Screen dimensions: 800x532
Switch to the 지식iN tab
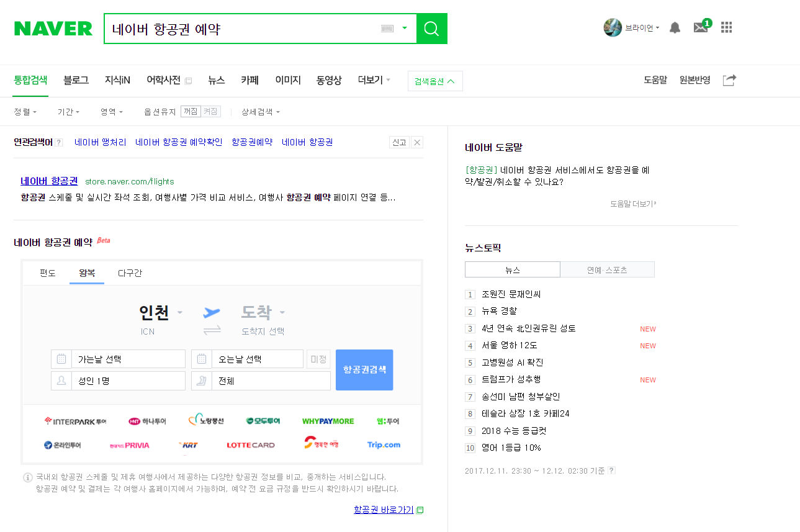click(117, 80)
